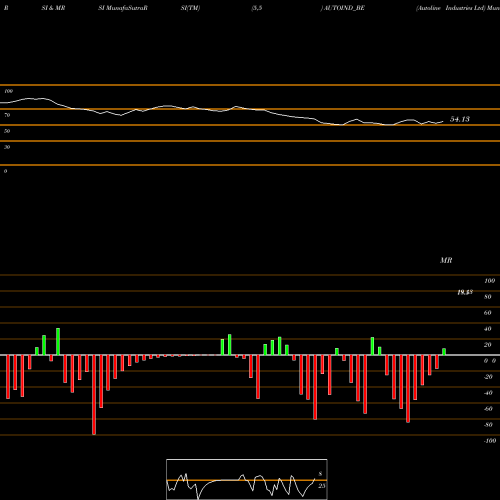Open the mini overview chart thumbnail
The image size is (500, 500).
(247, 479)
